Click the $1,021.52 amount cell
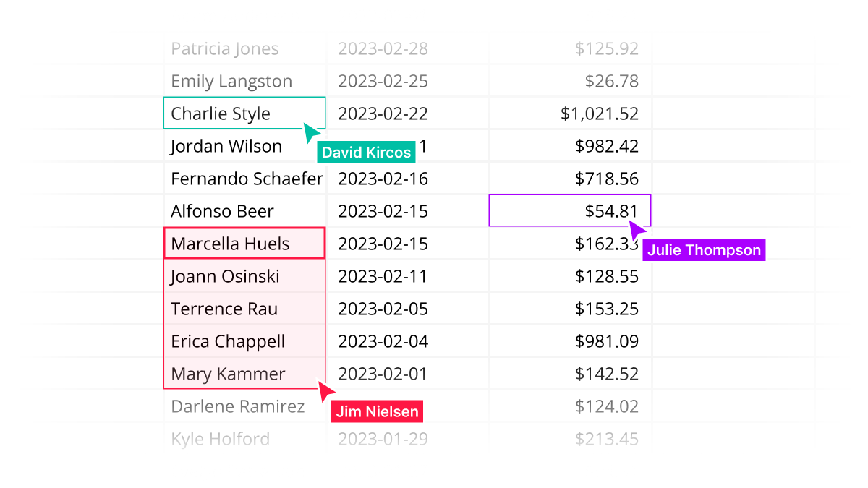The image size is (868, 488). 570,114
